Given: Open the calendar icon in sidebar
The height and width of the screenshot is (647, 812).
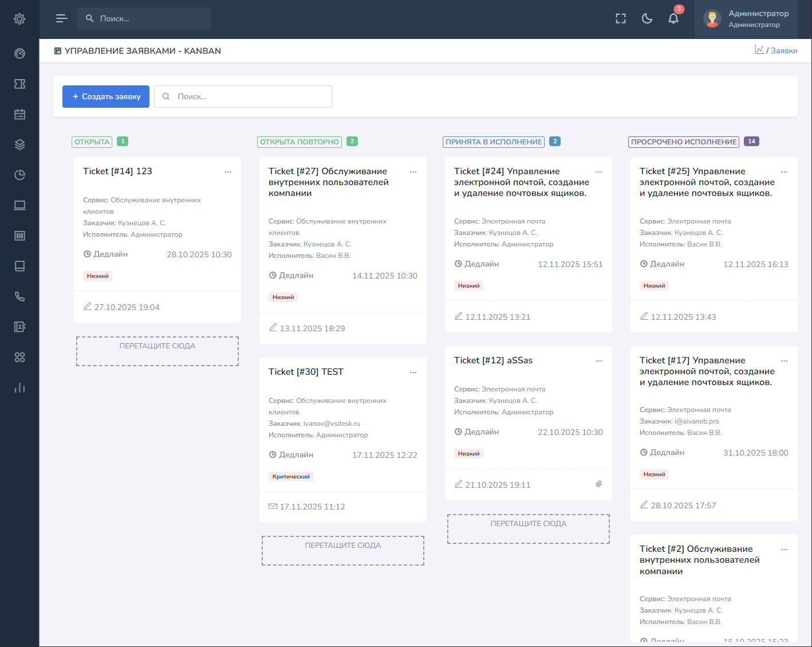Looking at the screenshot, I should [x=19, y=115].
